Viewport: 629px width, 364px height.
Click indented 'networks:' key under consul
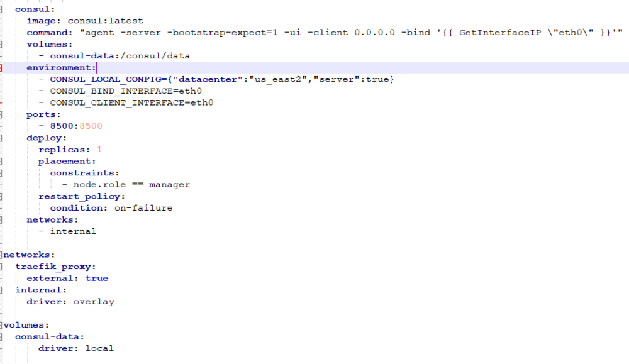[x=53, y=219]
